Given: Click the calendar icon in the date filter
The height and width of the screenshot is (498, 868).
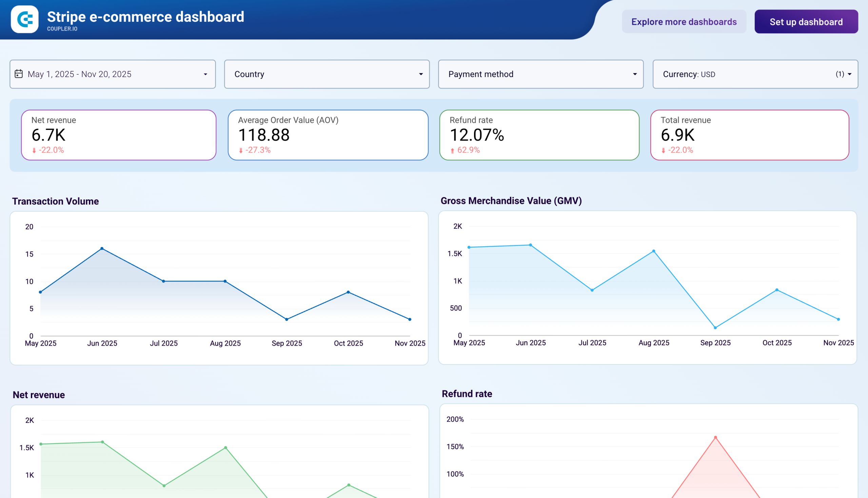Looking at the screenshot, I should pyautogui.click(x=19, y=74).
